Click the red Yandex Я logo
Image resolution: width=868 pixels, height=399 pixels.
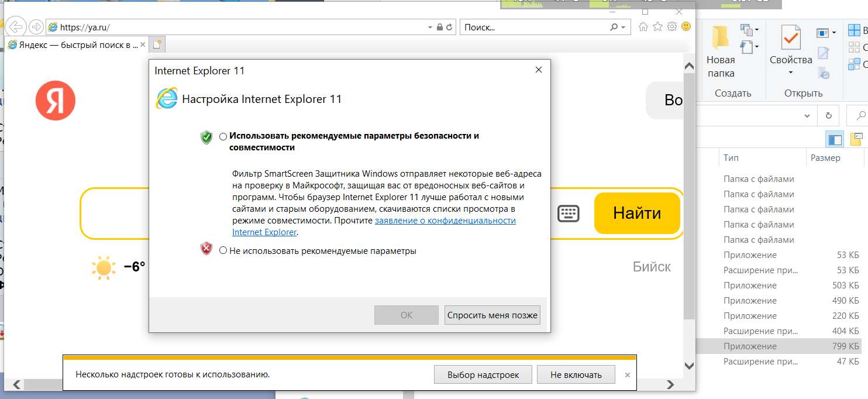pos(56,101)
